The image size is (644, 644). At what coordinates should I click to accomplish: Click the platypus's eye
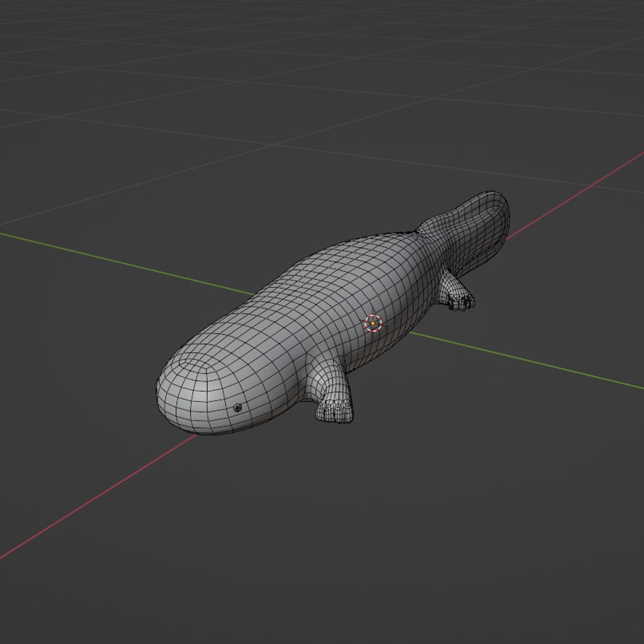click(238, 406)
